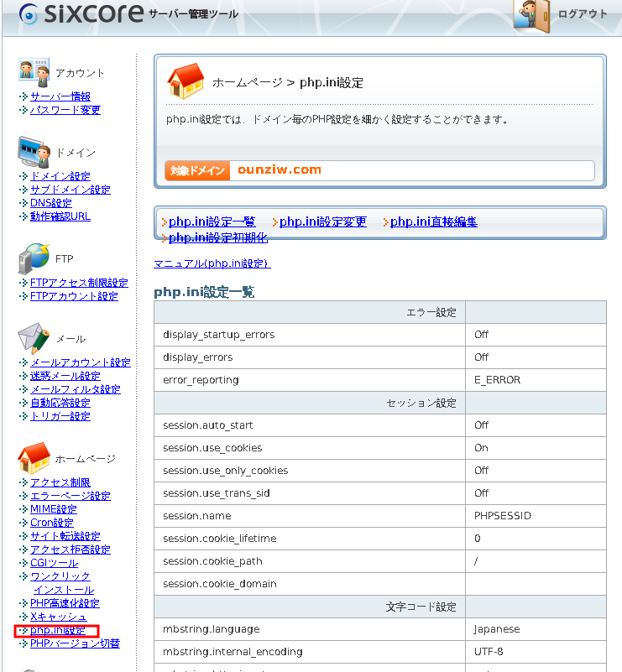Click the On value for session.use_cookies
This screenshot has height=672, width=622.
pyautogui.click(x=481, y=448)
